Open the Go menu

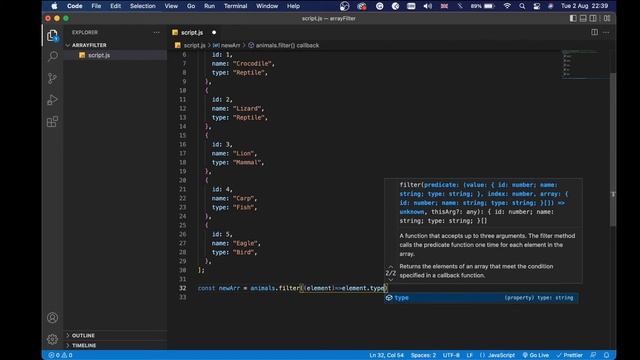tap(191, 6)
